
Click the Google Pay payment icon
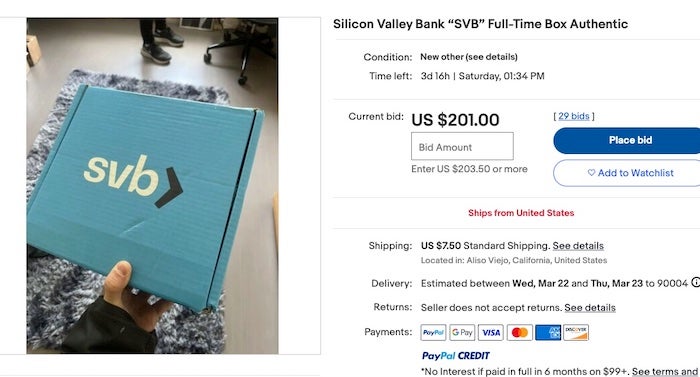click(x=462, y=332)
